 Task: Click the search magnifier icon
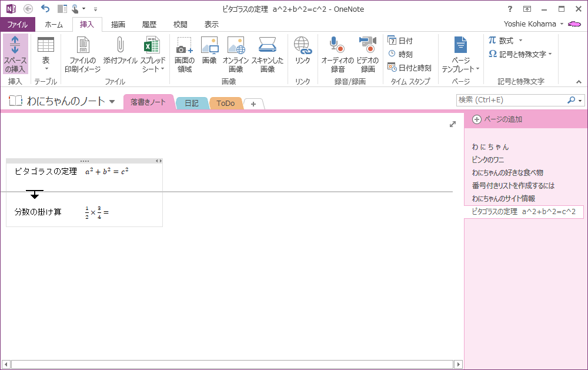tap(571, 100)
